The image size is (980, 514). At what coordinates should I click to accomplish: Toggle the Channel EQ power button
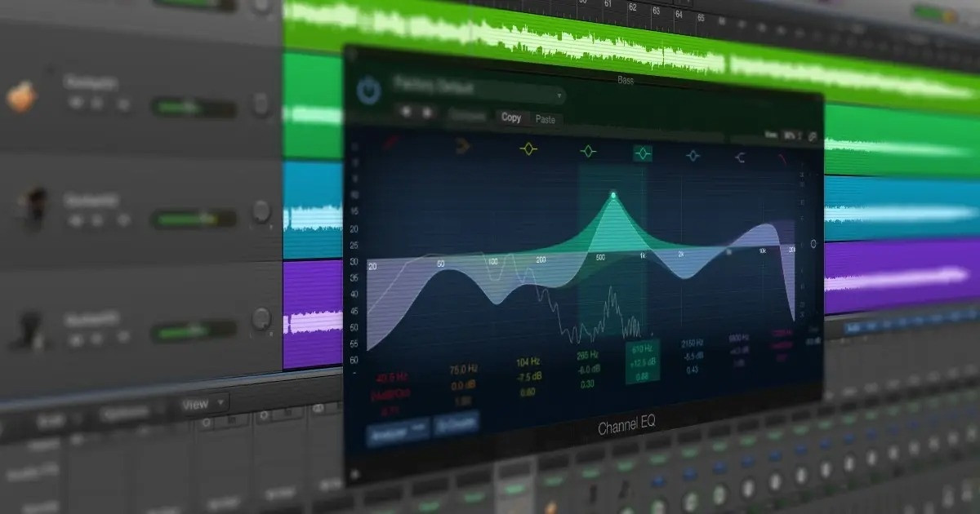point(368,91)
